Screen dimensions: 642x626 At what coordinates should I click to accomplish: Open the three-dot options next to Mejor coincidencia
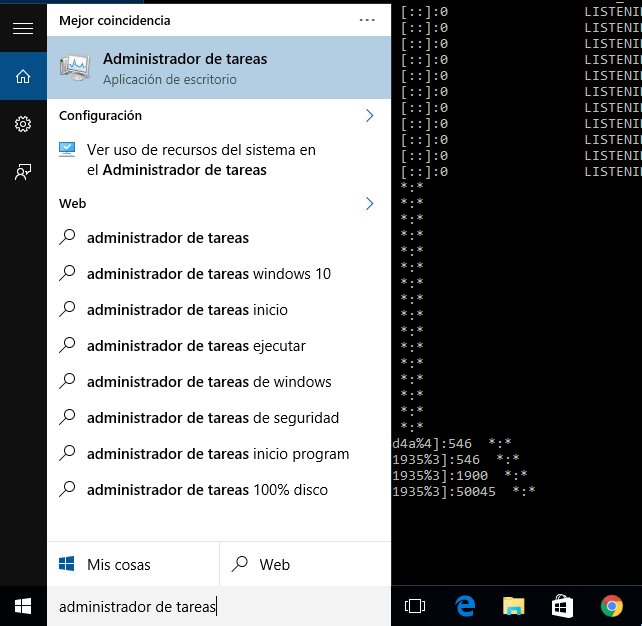coord(367,20)
